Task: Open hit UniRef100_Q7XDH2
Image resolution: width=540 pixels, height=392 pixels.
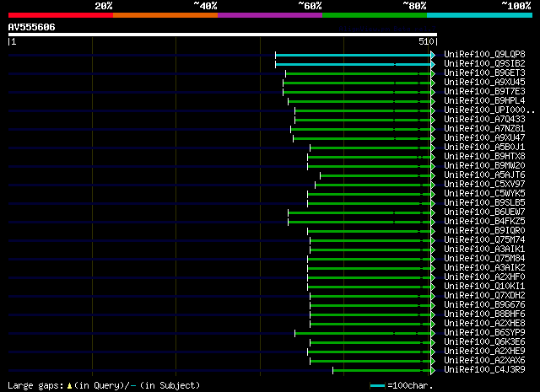Action: [x=484, y=296]
